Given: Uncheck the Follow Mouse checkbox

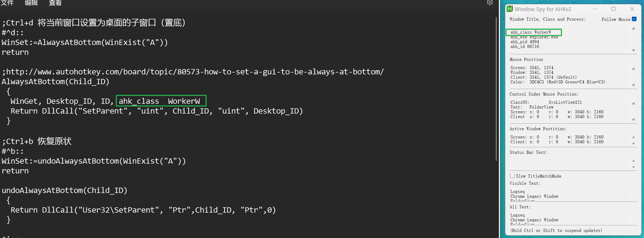Looking at the screenshot, I should pyautogui.click(x=634, y=19).
